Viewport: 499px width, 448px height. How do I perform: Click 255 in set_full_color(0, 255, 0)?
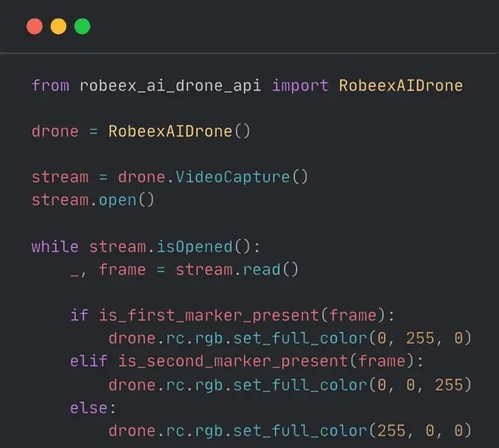click(420, 338)
